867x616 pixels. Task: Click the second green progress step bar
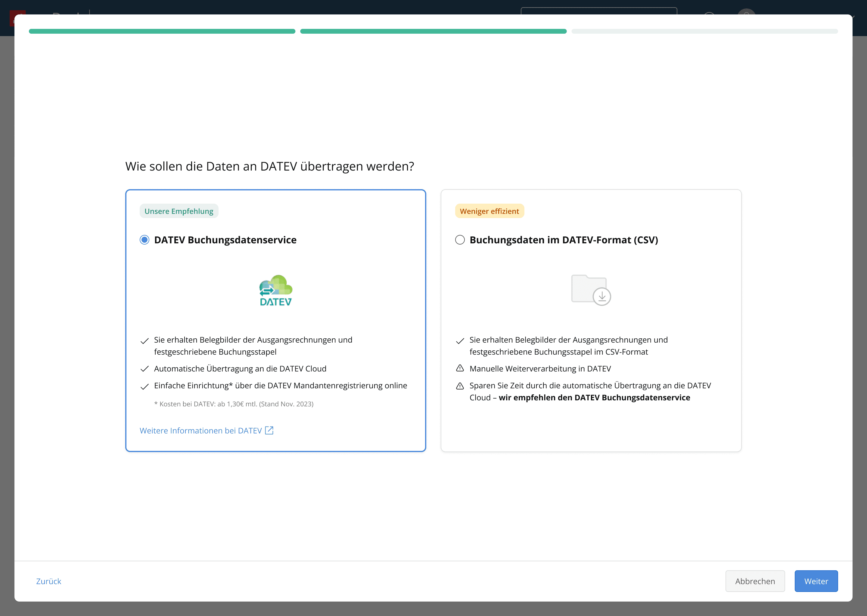pos(433,32)
